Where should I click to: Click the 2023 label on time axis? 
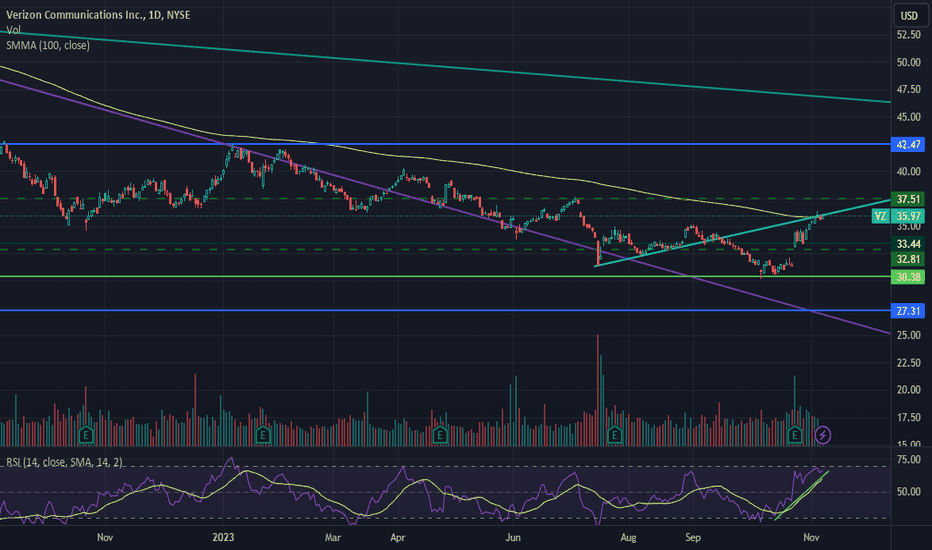223,538
